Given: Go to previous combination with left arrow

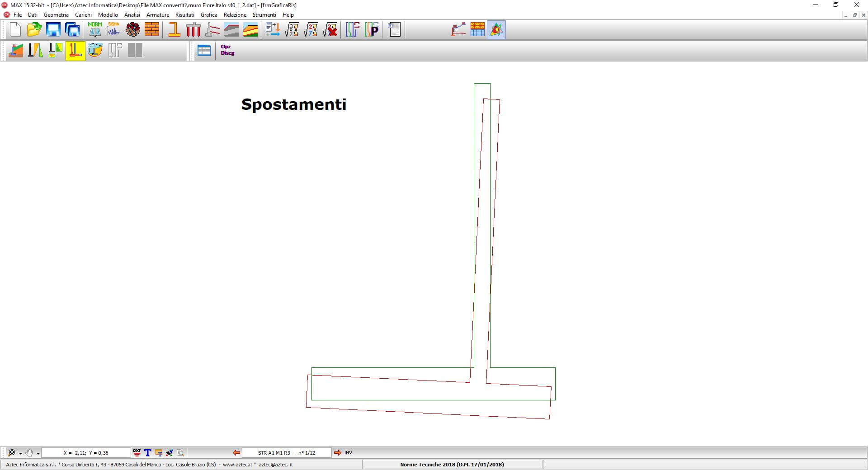Looking at the screenshot, I should pos(236,452).
